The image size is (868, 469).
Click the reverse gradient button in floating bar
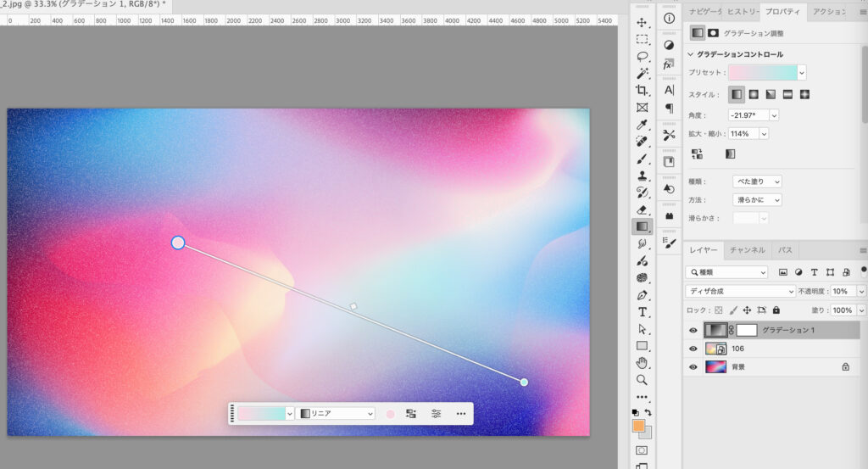click(411, 414)
